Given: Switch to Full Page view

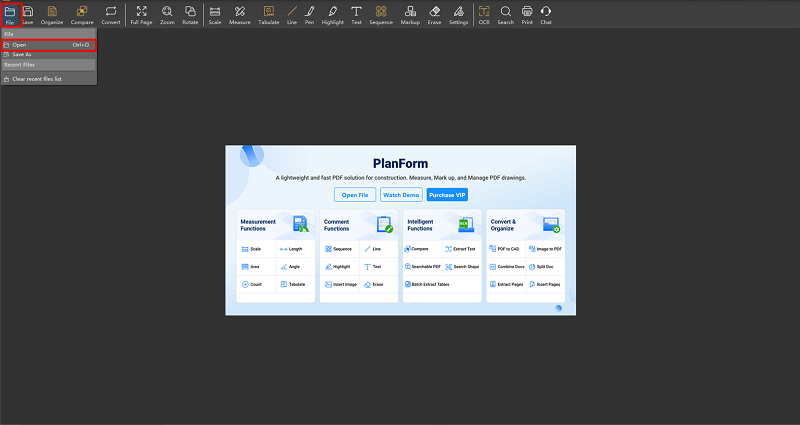Looking at the screenshot, I should tap(141, 15).
